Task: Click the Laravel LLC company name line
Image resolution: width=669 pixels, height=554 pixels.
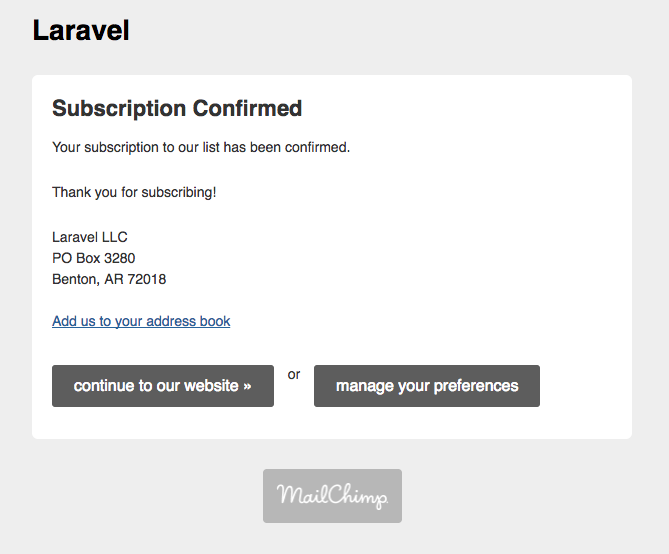Action: pyautogui.click(x=90, y=237)
